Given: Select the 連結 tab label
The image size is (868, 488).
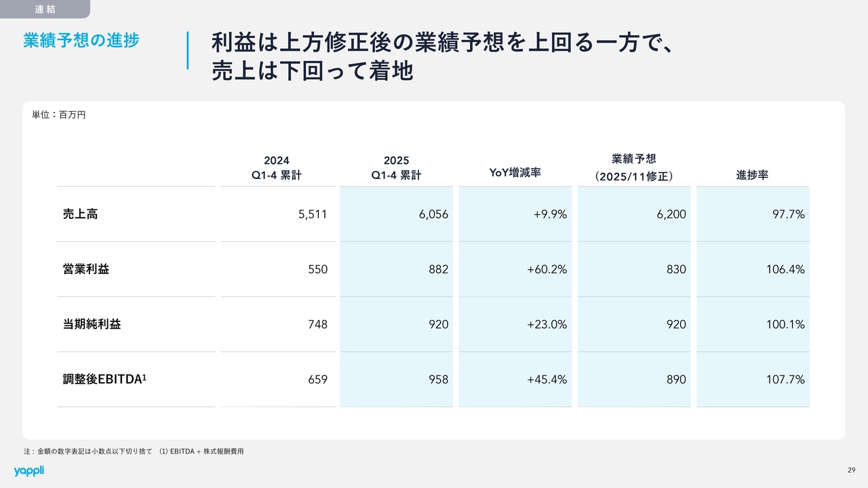Looking at the screenshot, I should [45, 9].
